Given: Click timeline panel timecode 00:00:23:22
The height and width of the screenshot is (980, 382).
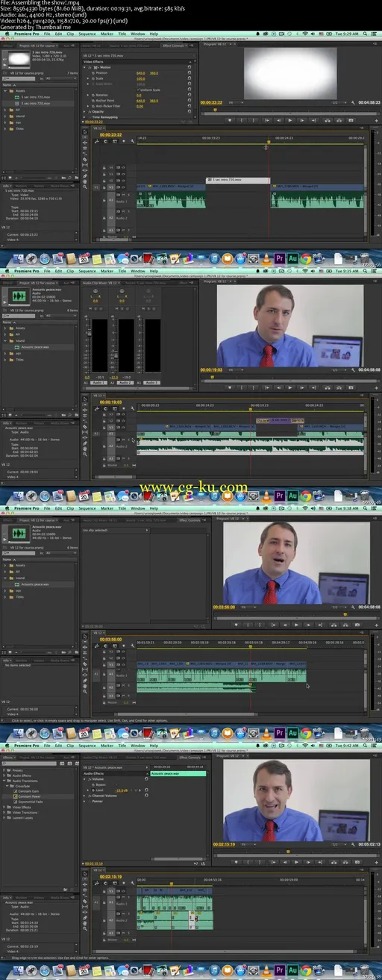Looking at the screenshot, I should (x=110, y=135).
